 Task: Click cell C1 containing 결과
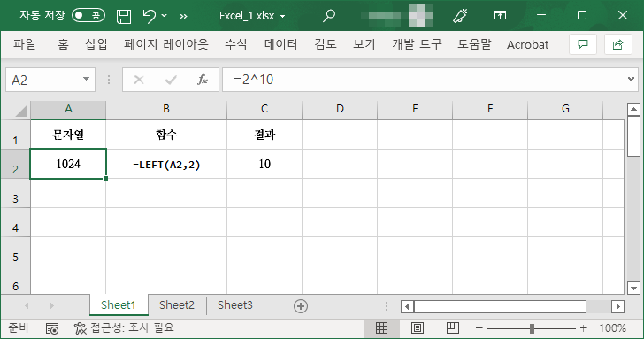264,135
